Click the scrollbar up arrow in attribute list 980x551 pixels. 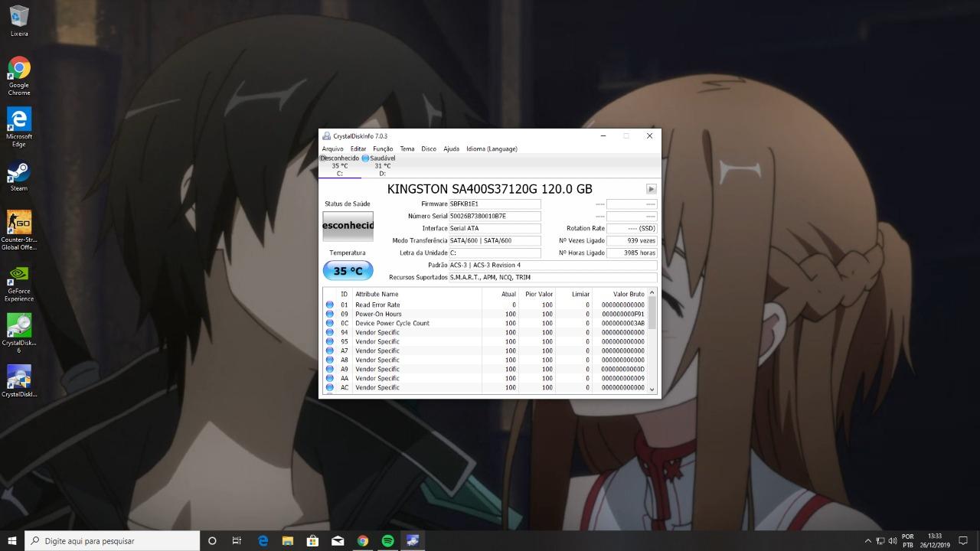coord(652,293)
